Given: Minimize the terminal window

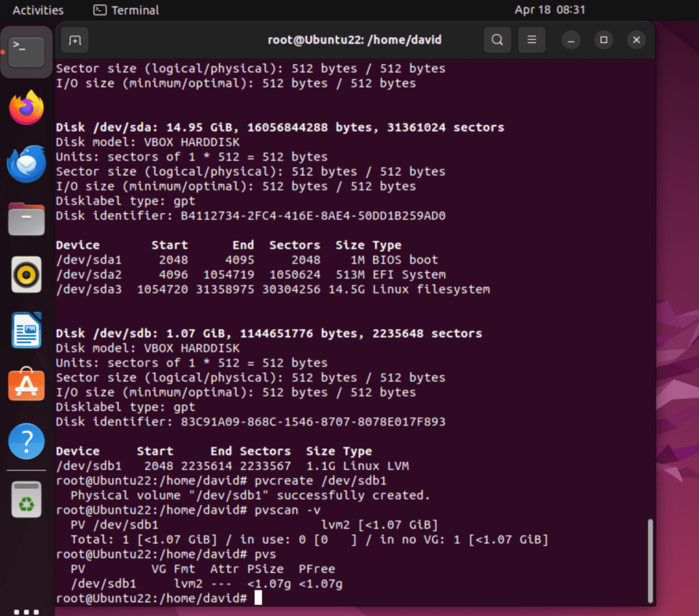Looking at the screenshot, I should (x=571, y=40).
